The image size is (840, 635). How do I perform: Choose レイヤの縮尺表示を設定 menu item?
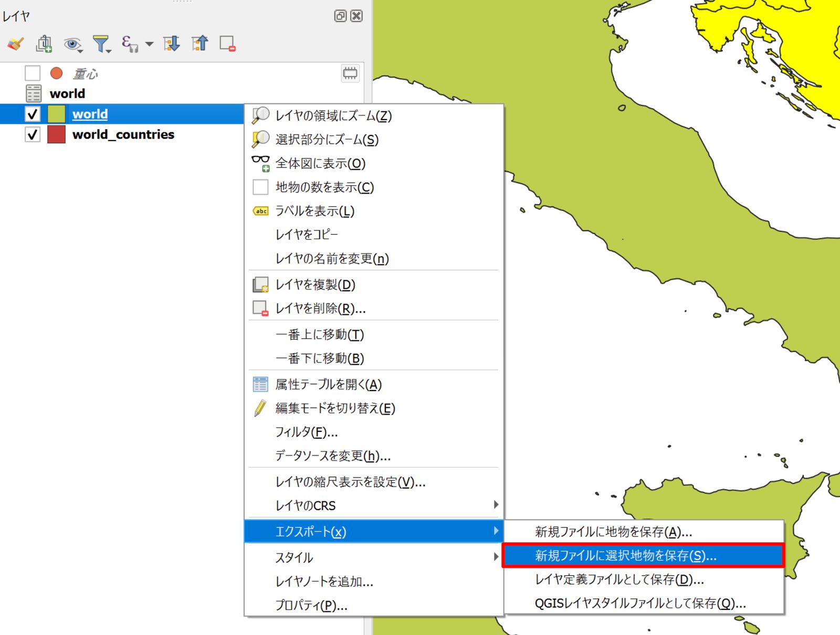(374, 482)
